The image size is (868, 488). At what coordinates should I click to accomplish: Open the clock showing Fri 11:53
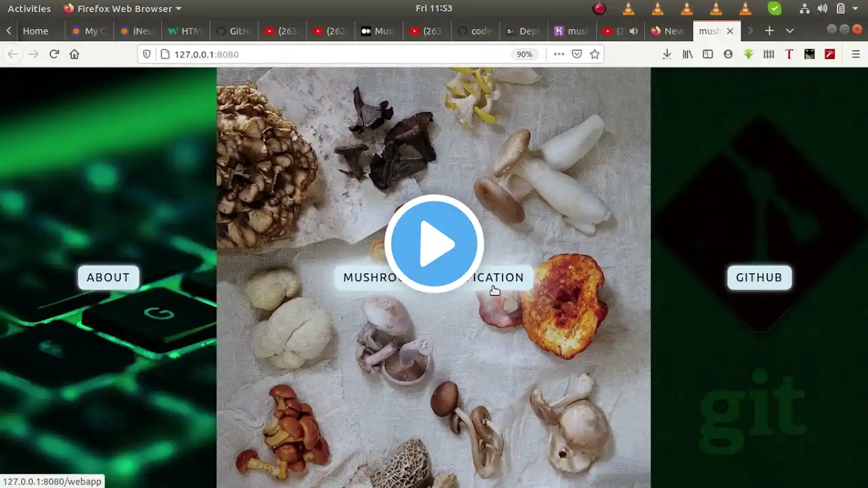point(434,9)
